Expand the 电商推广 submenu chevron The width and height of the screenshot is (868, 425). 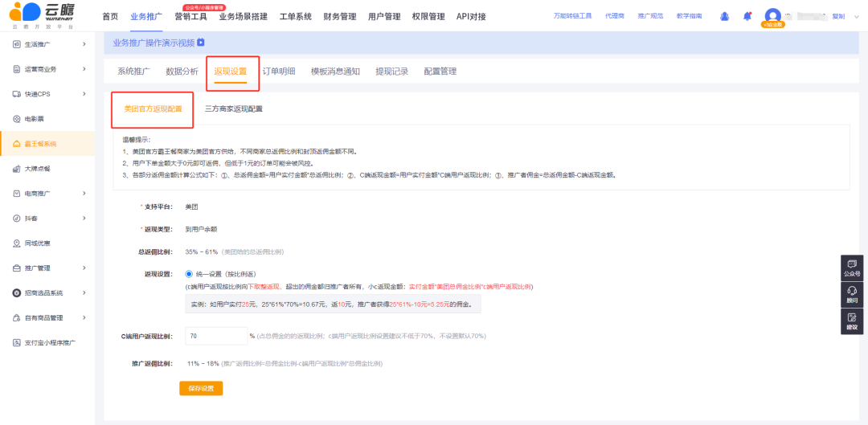[84, 193]
